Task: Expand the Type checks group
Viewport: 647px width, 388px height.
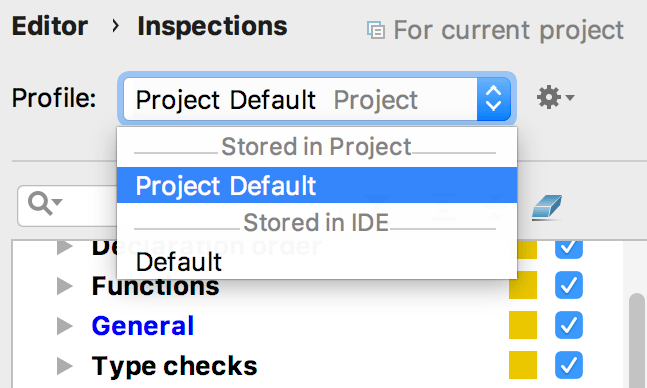Action: (x=64, y=366)
